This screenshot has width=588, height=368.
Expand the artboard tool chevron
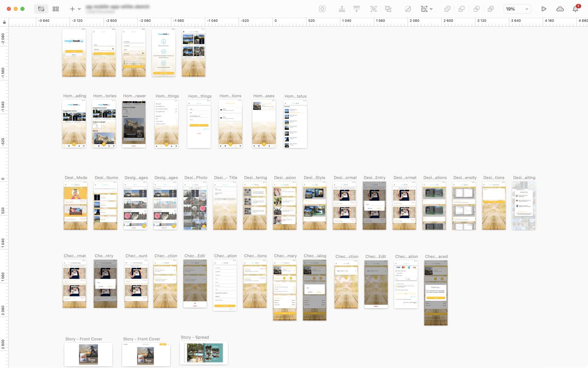431,9
